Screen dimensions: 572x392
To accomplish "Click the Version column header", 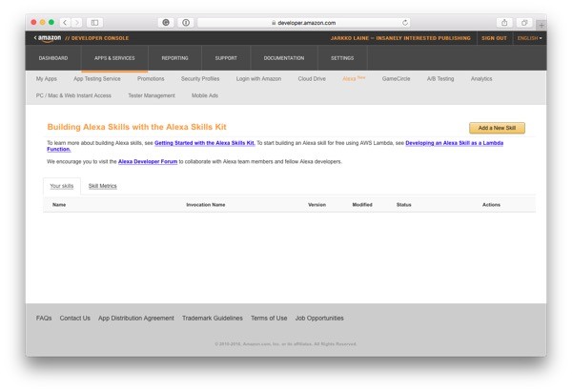I will 317,205.
